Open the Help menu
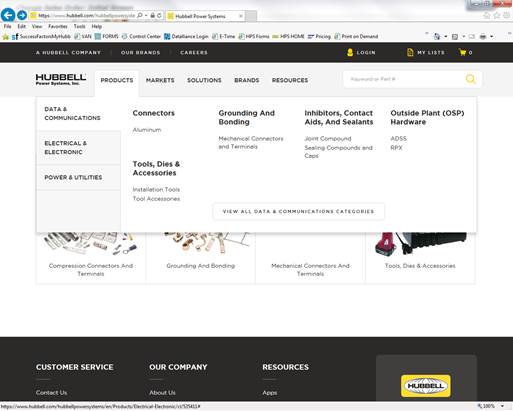 click(97, 26)
